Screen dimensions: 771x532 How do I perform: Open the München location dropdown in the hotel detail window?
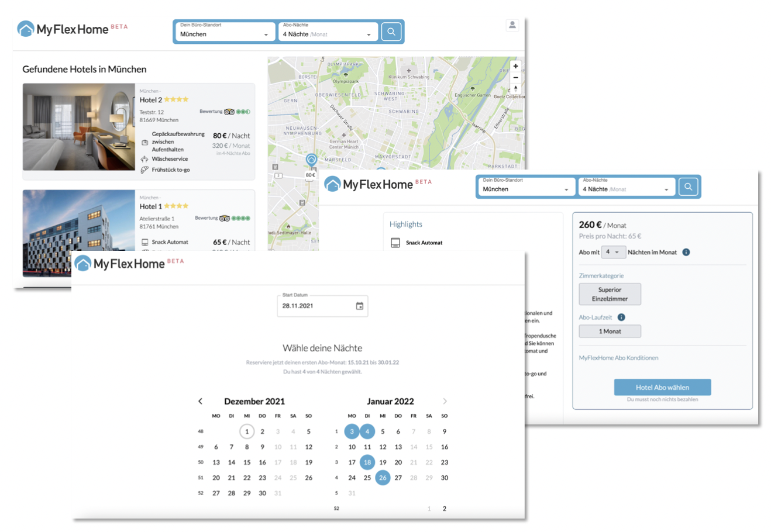coord(526,187)
